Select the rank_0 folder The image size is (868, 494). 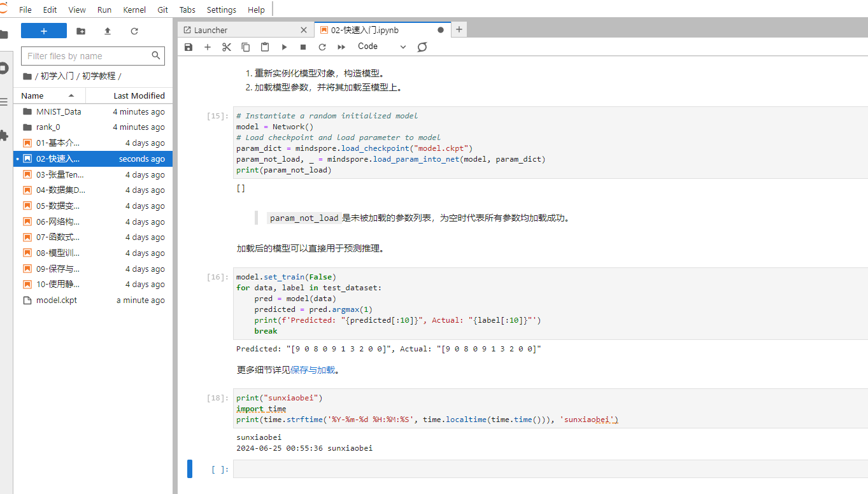coord(93,127)
